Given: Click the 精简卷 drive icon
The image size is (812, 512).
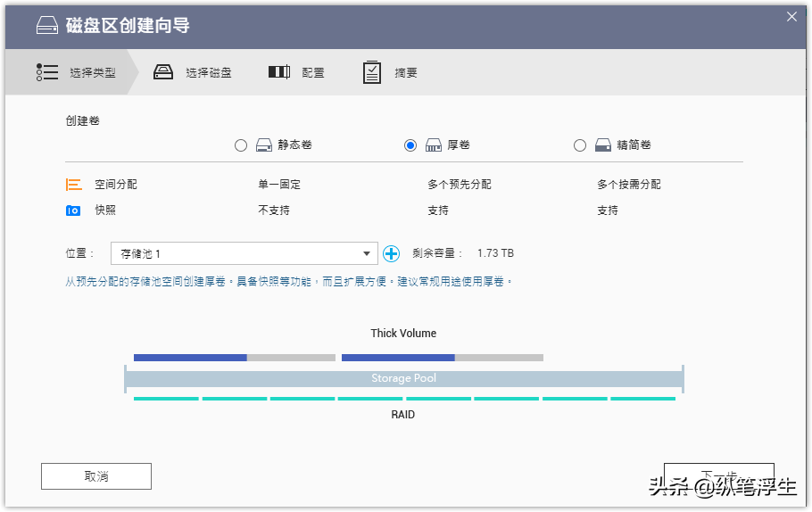Looking at the screenshot, I should point(603,145).
